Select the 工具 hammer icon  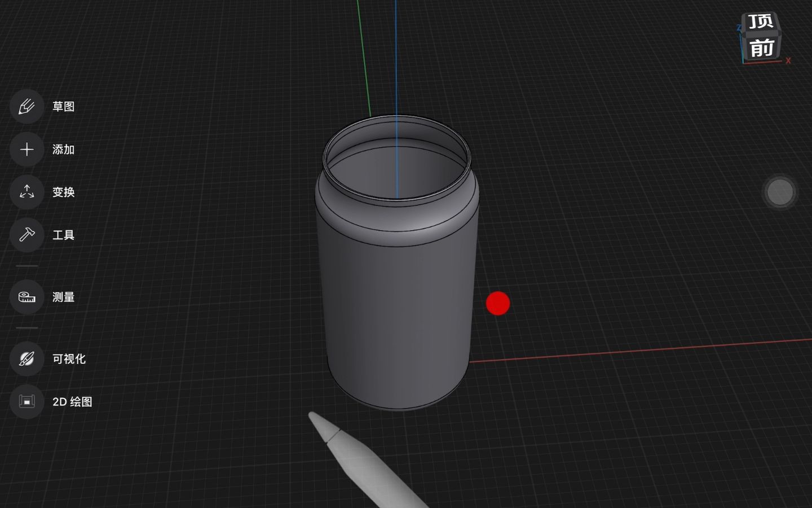click(x=27, y=235)
